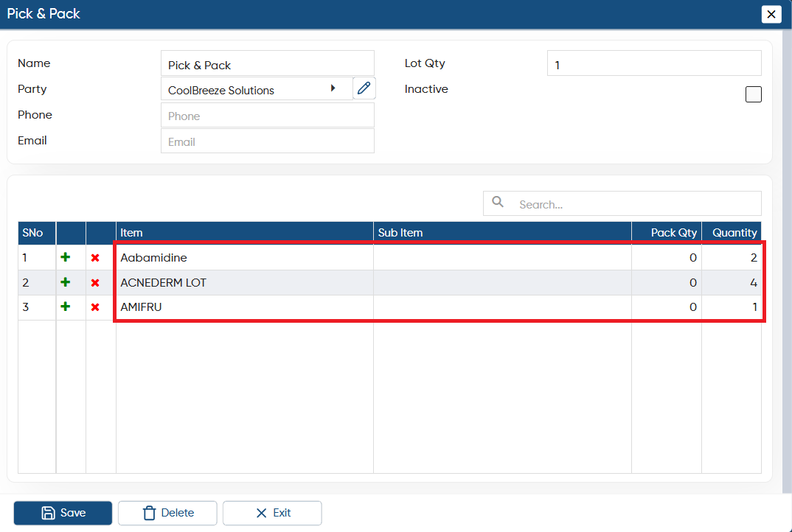Remove the Aabamidine row with red X

coord(95,258)
